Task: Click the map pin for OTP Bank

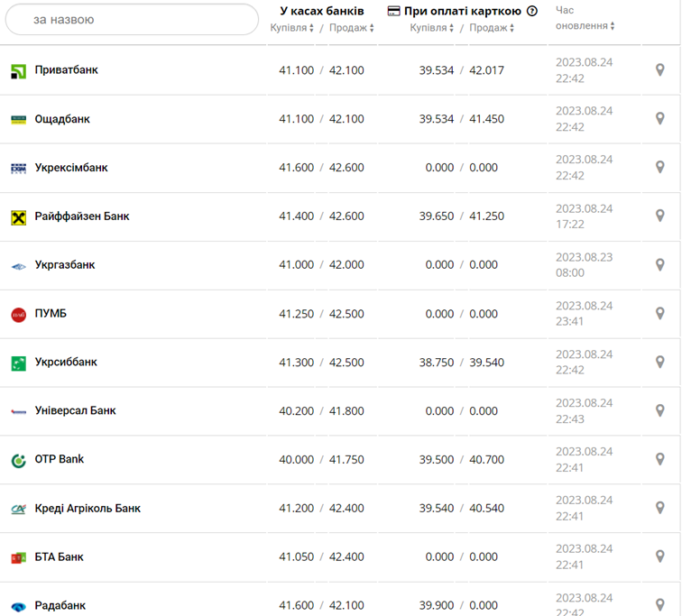Action: point(659,460)
